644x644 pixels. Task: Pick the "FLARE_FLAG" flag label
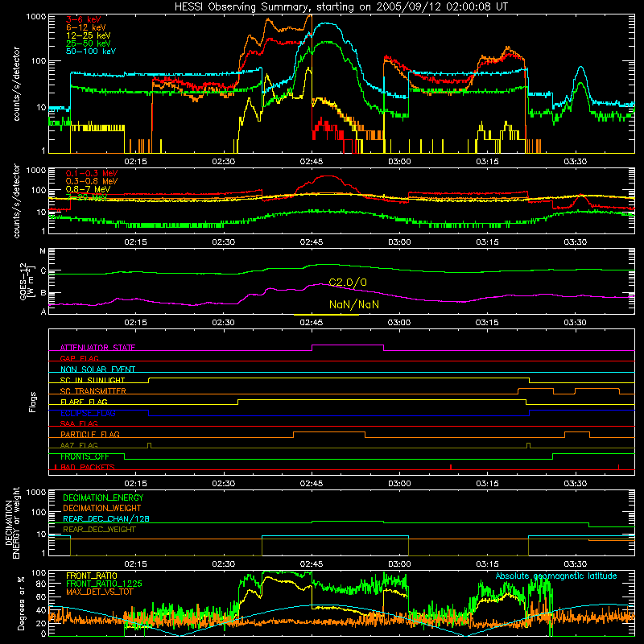tap(84, 402)
